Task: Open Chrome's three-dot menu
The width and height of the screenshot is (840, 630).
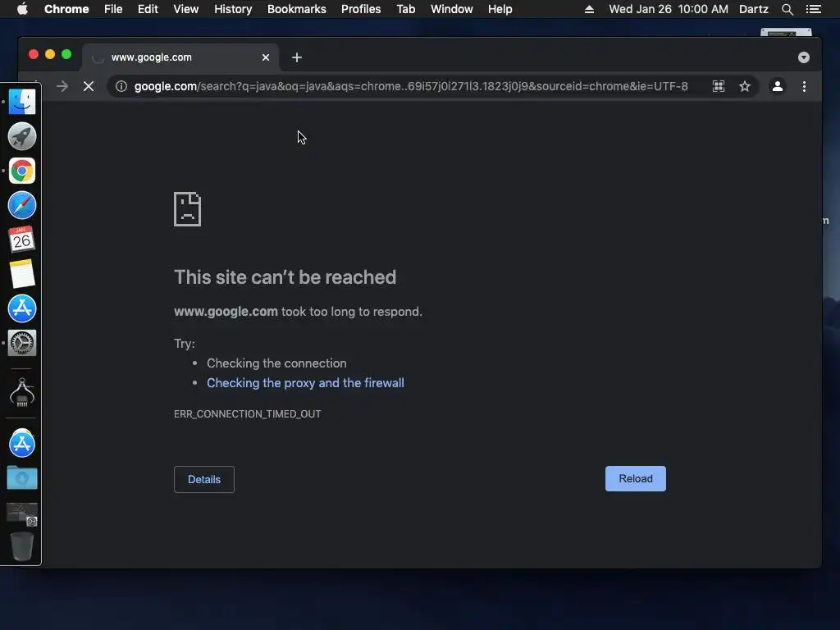Action: [804, 86]
